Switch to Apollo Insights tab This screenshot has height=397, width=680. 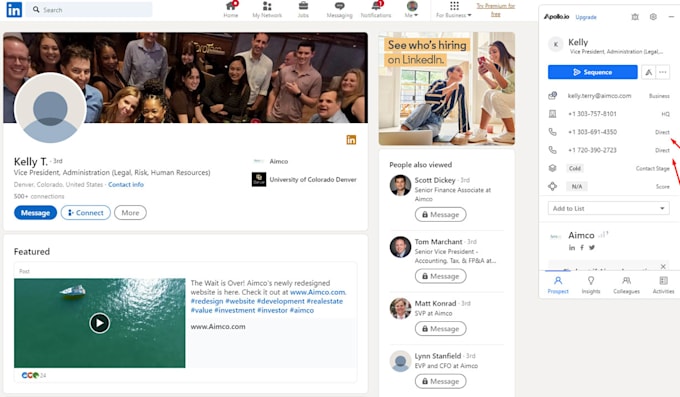coord(591,285)
